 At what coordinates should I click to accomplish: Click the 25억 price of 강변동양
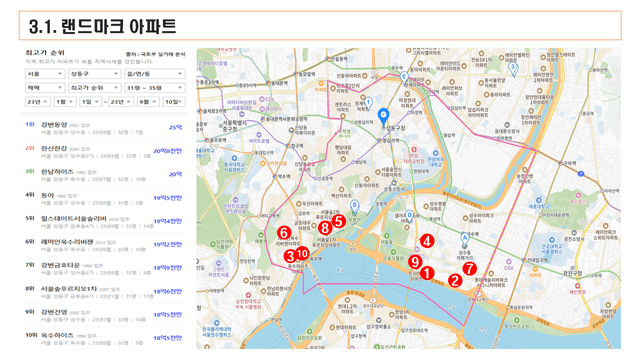176,127
